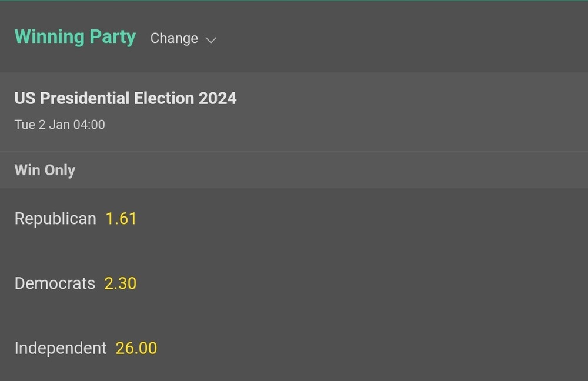Select the Republican party label
The width and height of the screenshot is (588, 381).
pos(55,219)
